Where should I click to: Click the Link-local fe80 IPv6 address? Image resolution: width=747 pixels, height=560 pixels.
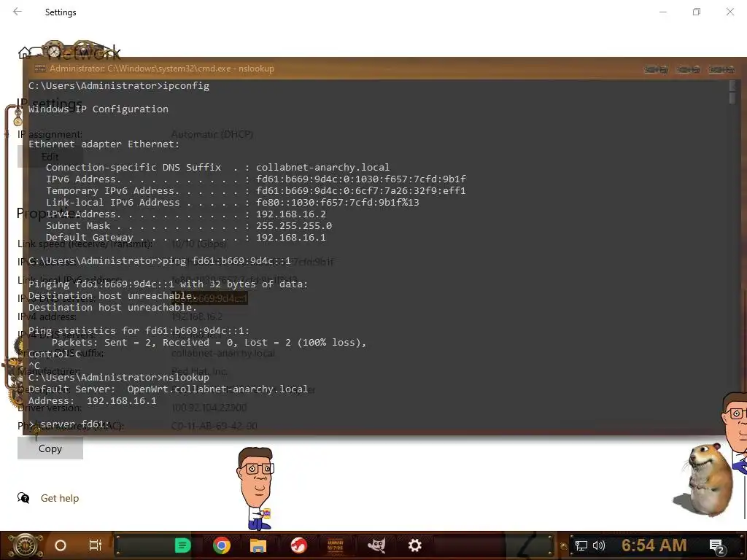[x=338, y=203]
